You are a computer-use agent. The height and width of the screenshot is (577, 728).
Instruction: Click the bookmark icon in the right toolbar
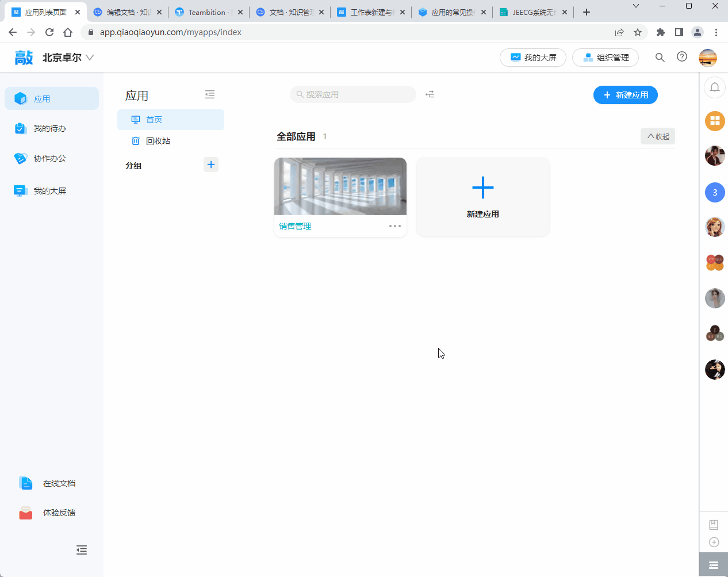point(714,524)
